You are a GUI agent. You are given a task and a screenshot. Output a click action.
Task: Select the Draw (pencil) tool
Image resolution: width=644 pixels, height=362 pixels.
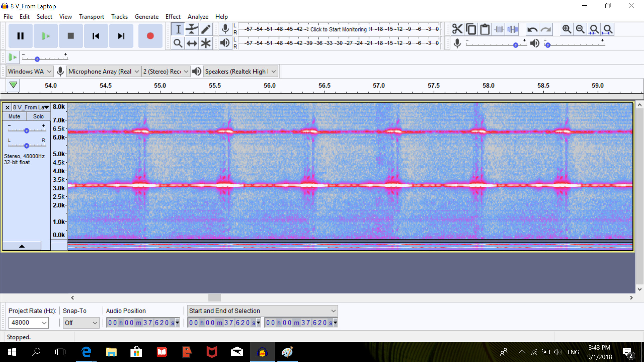pyautogui.click(x=206, y=29)
